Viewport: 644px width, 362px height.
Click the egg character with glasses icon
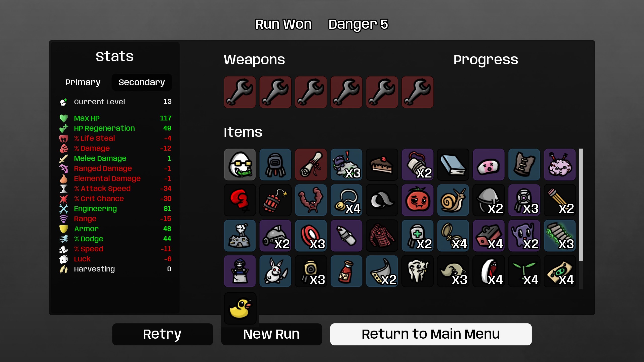click(x=240, y=165)
